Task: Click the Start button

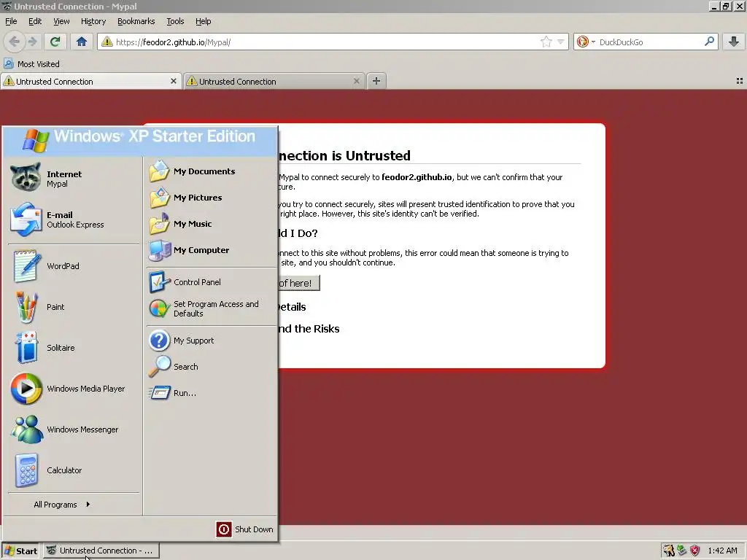Action: [20, 551]
